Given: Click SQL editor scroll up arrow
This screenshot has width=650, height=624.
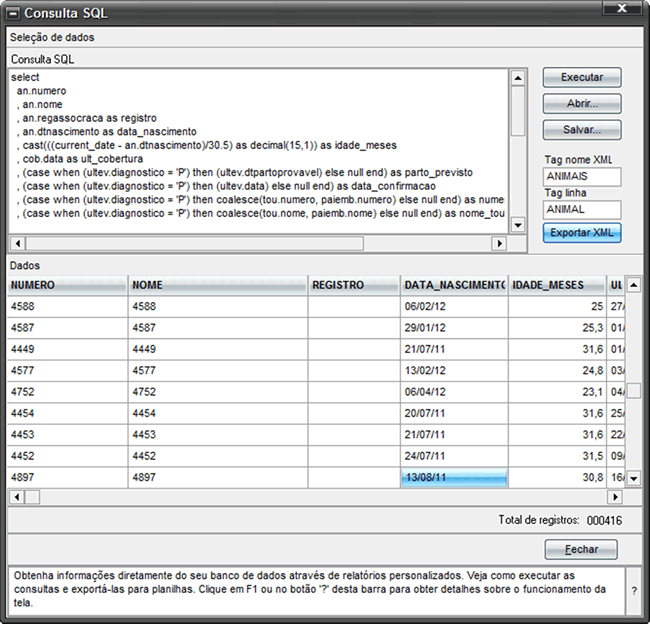Looking at the screenshot, I should tap(517, 78).
